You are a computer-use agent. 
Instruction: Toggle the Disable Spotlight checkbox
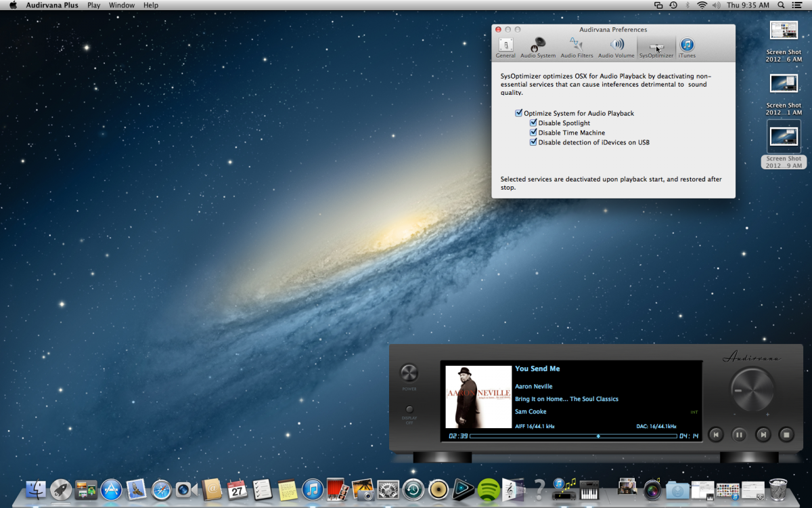click(x=533, y=123)
